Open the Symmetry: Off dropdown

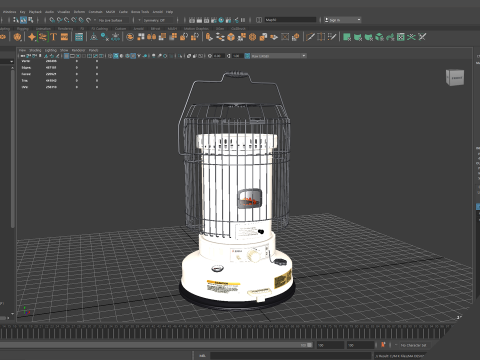[157, 20]
